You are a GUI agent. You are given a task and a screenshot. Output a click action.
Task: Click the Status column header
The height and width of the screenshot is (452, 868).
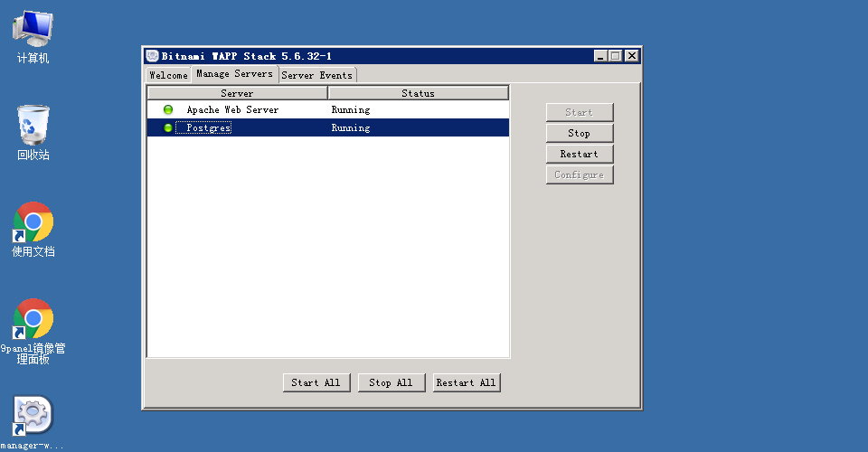coord(418,93)
